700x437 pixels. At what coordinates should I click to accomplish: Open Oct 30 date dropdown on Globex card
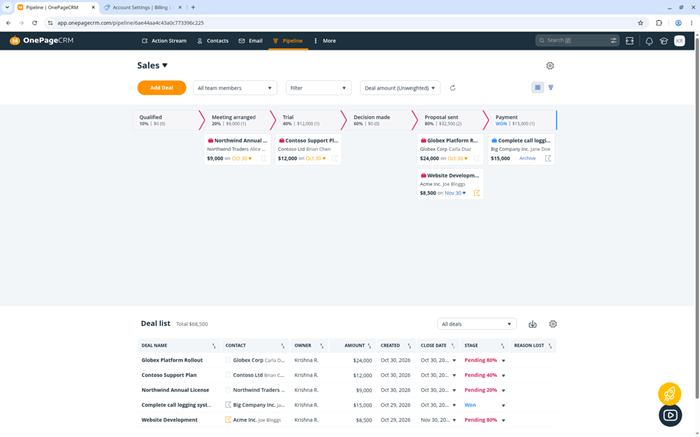(458, 158)
